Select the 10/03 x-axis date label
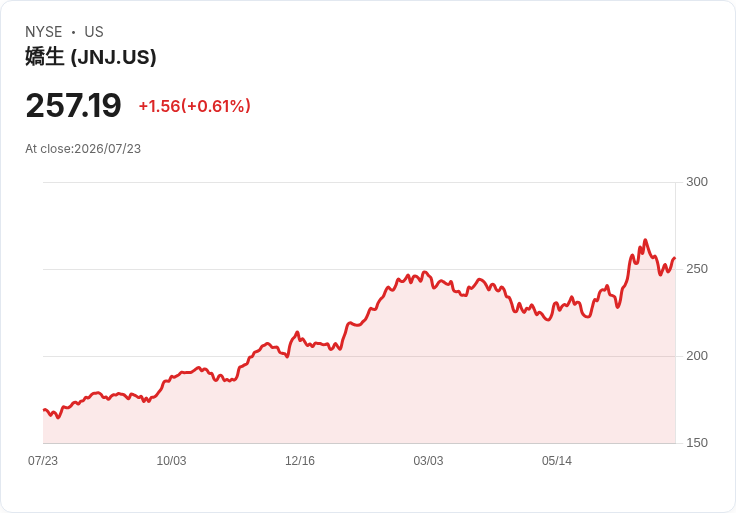 pyautogui.click(x=171, y=461)
